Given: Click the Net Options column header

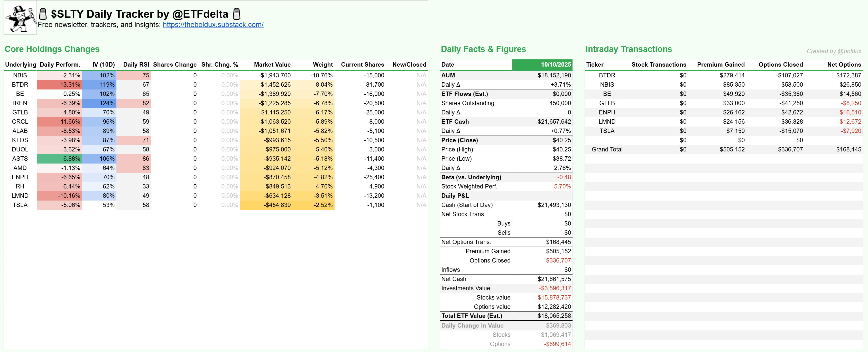Looking at the screenshot, I should pyautogui.click(x=844, y=64).
